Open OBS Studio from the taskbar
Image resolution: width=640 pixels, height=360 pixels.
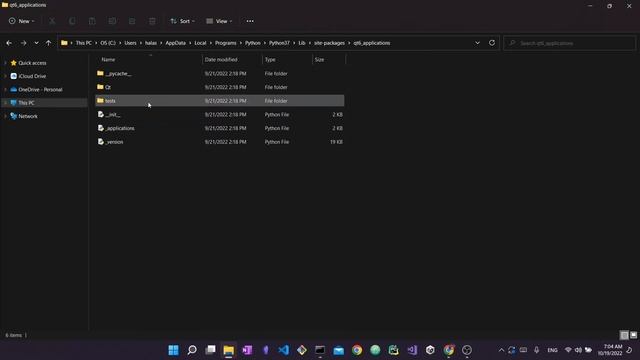467,350
